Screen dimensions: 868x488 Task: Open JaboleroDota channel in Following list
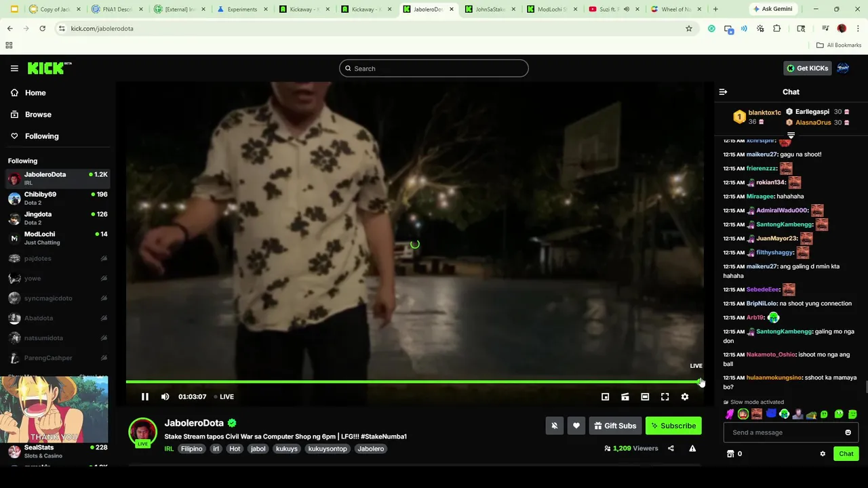click(x=58, y=178)
